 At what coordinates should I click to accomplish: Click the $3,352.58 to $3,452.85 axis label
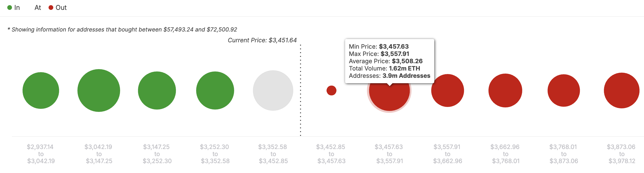coord(273,154)
